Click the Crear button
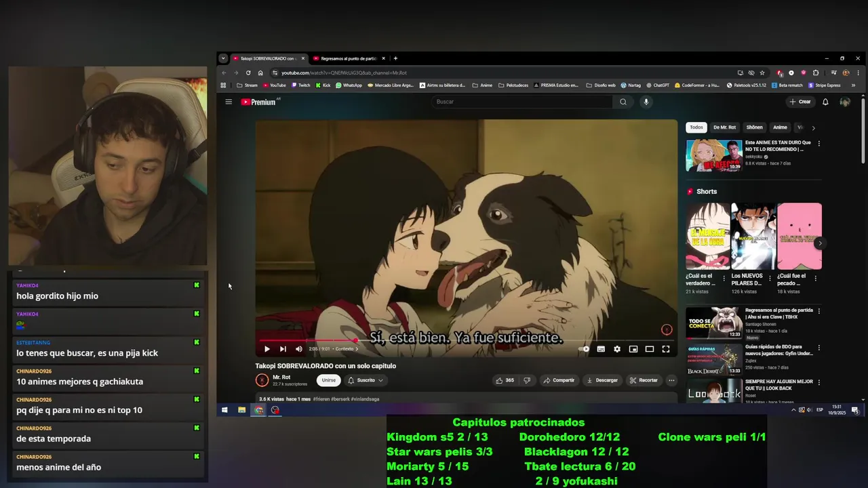This screenshot has width=868, height=488. coord(800,102)
